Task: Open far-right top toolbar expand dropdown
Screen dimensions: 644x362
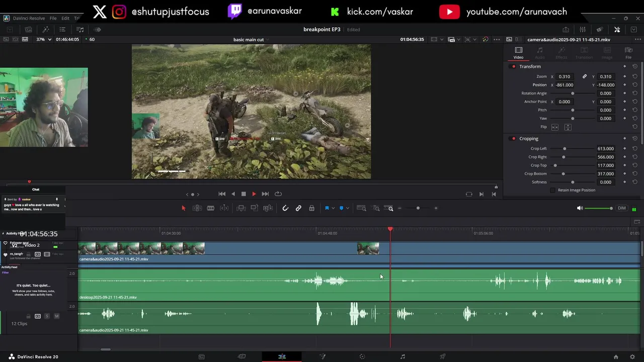Action: (634, 30)
